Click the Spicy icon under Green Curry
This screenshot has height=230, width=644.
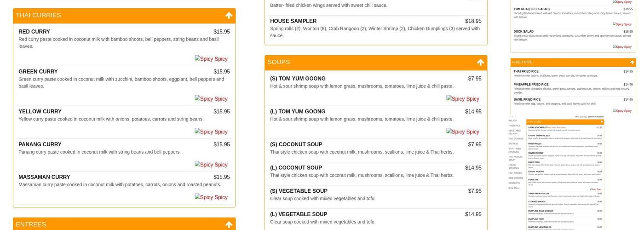[211, 99]
